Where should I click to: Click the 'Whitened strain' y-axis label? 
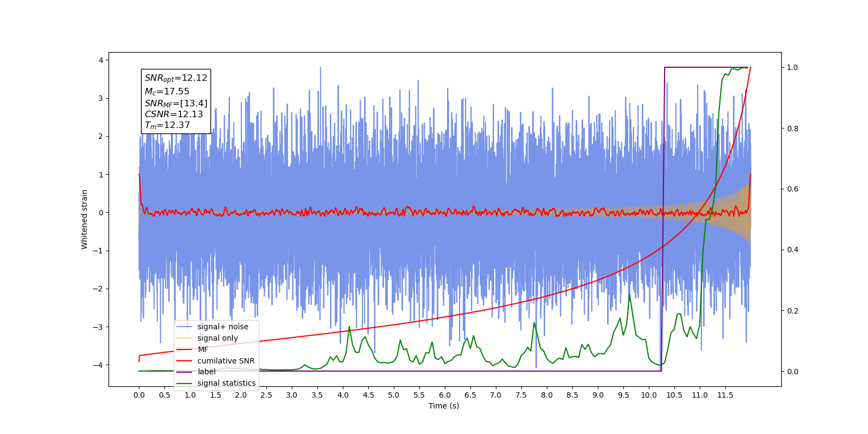(x=84, y=219)
